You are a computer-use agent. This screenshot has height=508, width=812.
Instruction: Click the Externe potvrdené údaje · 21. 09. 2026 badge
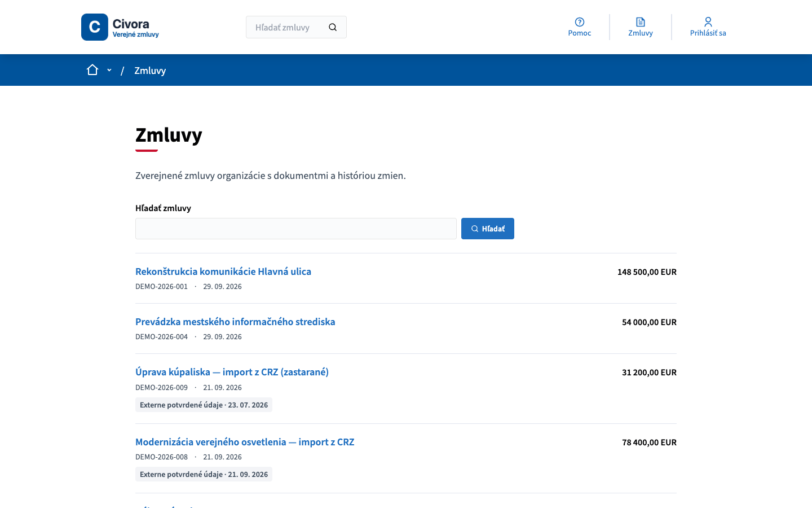point(204,474)
